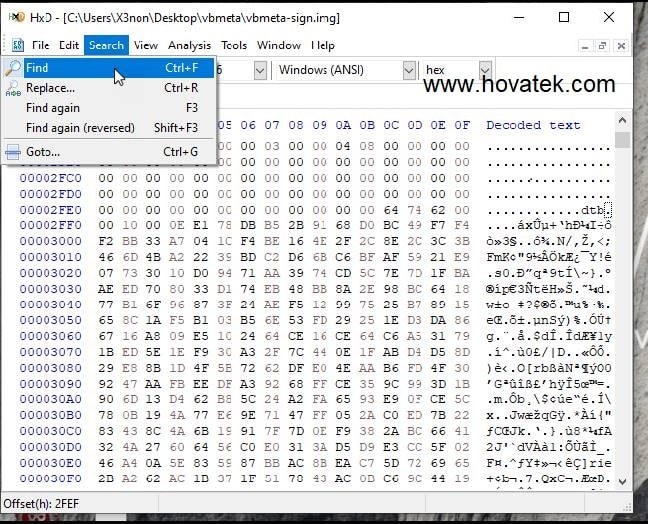Click the Goto icon in Search menu

[x=13, y=152]
